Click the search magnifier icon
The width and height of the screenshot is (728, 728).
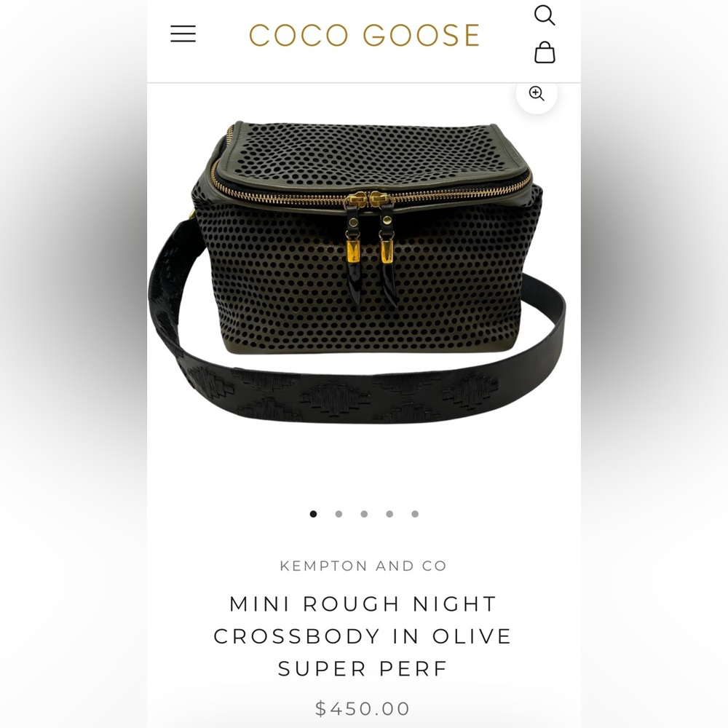pos(544,15)
